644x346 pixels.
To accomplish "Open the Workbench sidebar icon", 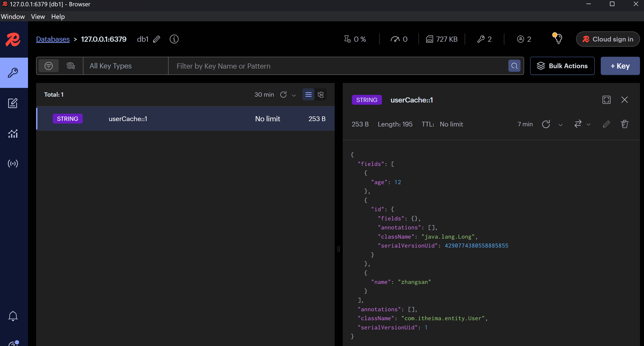I will tap(13, 103).
